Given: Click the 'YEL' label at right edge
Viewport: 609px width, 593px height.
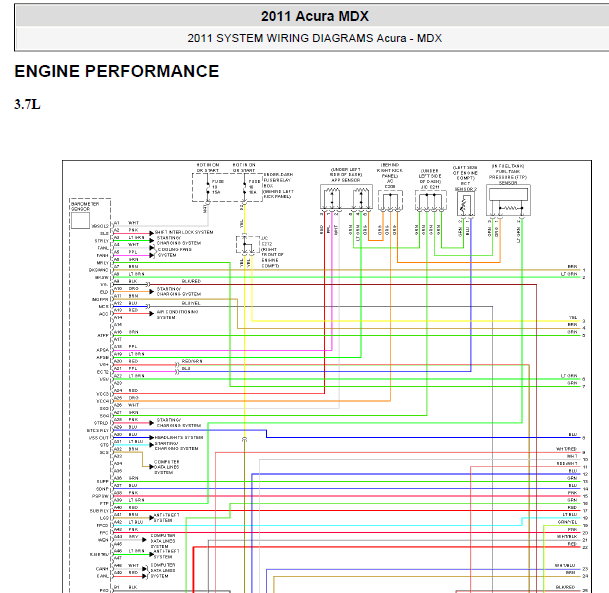Looking at the screenshot, I should [x=573, y=318].
